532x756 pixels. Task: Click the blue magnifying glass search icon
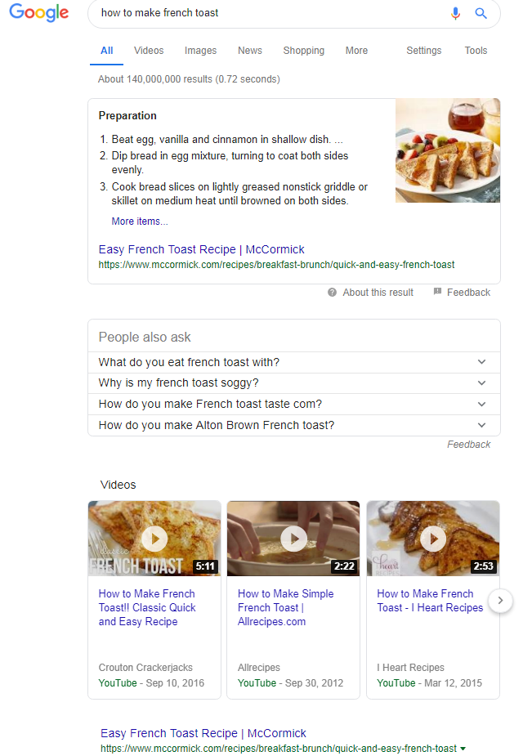click(x=481, y=13)
